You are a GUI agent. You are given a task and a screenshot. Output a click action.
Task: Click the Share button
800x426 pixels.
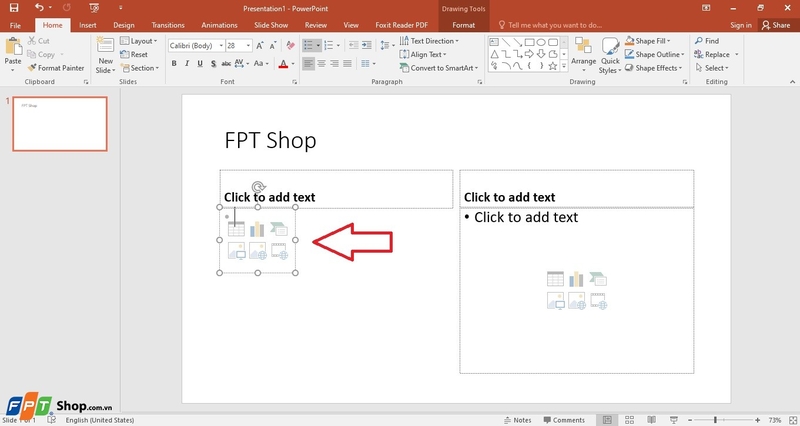click(x=776, y=25)
